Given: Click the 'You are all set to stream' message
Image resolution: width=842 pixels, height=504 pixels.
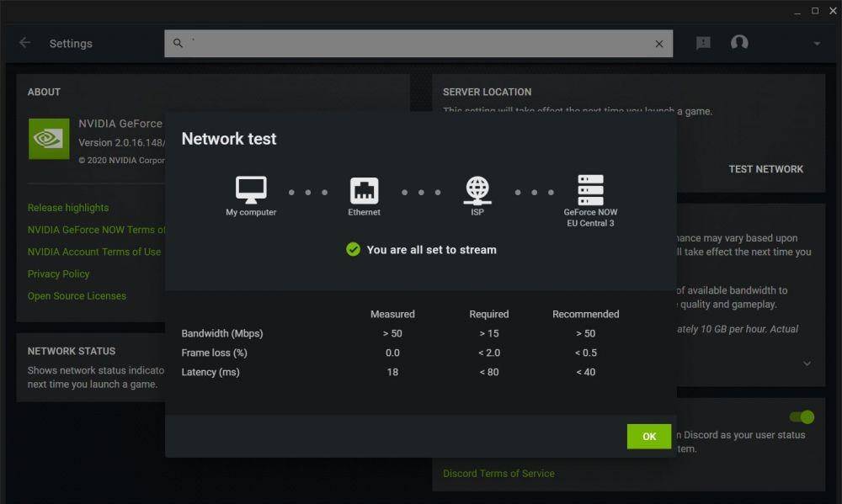Looking at the screenshot, I should (431, 250).
